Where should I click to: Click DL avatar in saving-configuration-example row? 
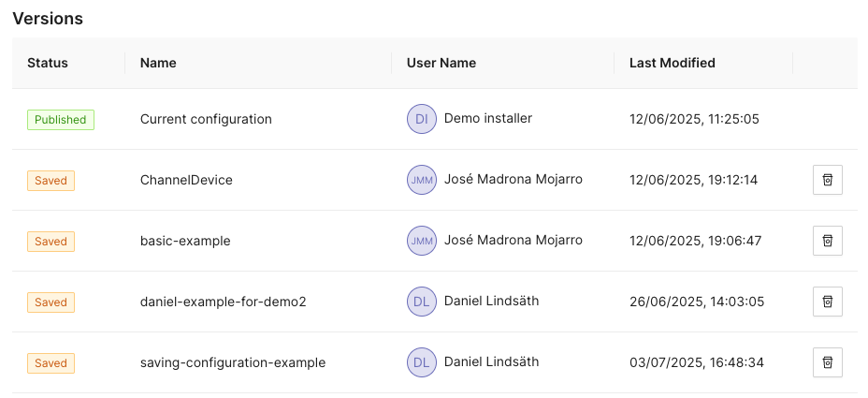tap(422, 362)
